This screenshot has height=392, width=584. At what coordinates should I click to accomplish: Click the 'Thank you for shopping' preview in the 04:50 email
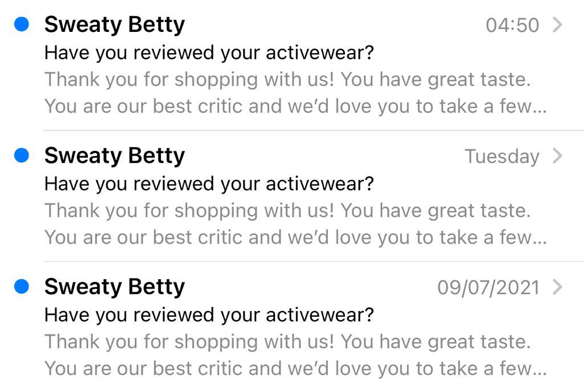(x=287, y=80)
